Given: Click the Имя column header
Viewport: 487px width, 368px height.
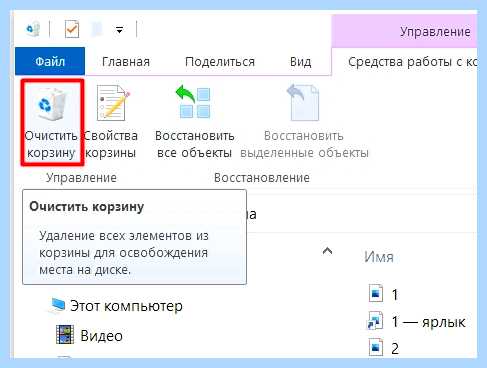Looking at the screenshot, I should point(379,257).
